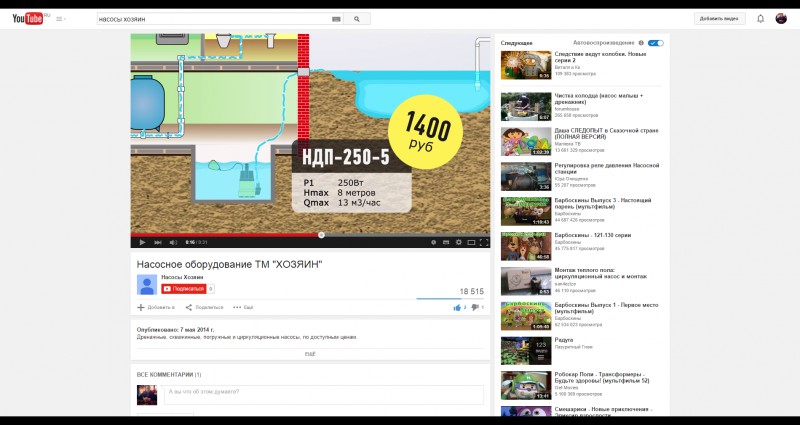Click the autoplay info icon
The width and height of the screenshot is (800, 425).
(641, 43)
